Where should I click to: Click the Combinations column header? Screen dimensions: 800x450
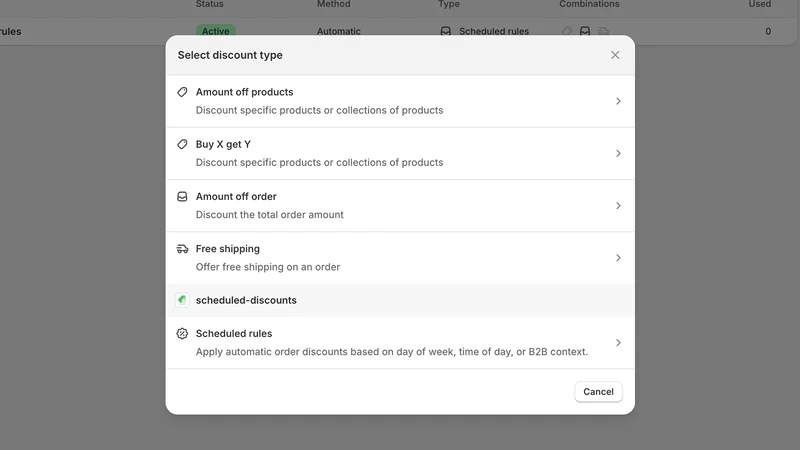[x=589, y=4]
